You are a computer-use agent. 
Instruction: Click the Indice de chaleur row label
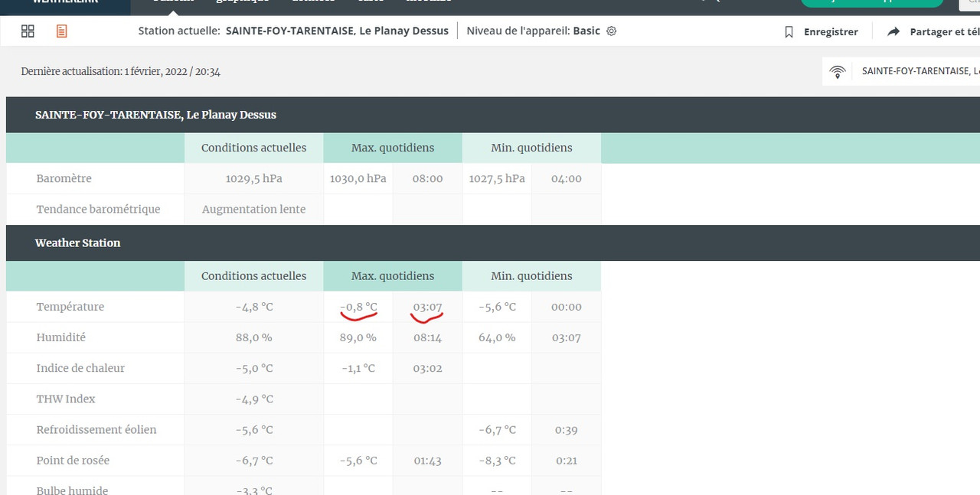(x=80, y=368)
